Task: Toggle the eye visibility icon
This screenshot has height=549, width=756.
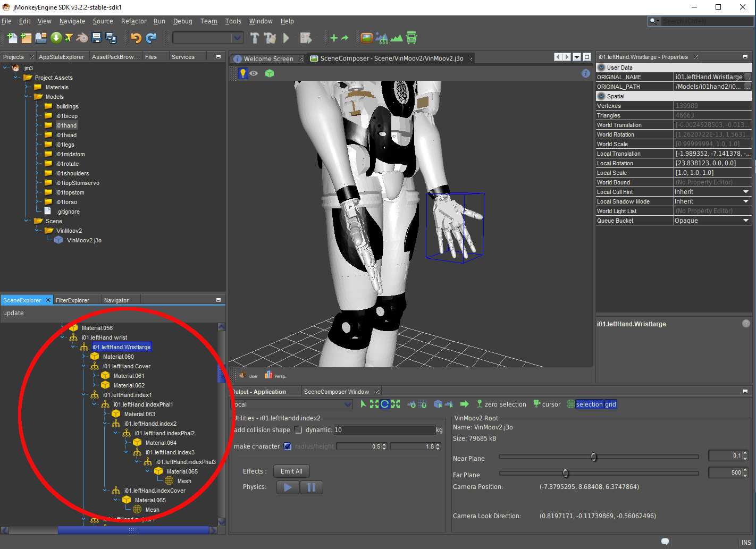Action: 254,73
